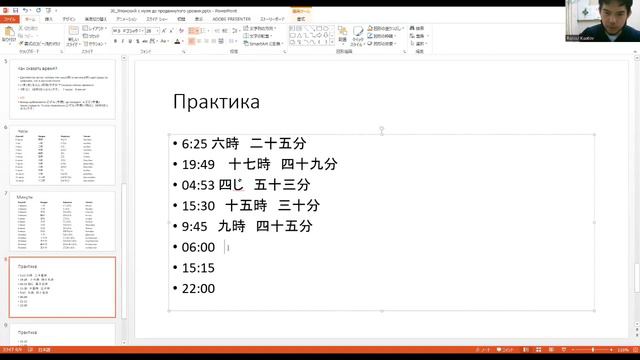Screen dimensions: 640x360
Task: Open the Shape Outline options
Action: tap(383, 36)
